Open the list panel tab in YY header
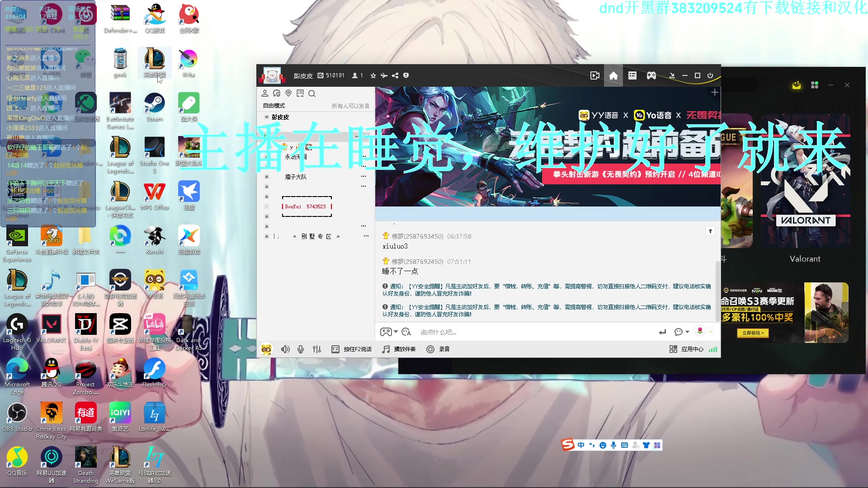The image size is (868, 488). (632, 75)
